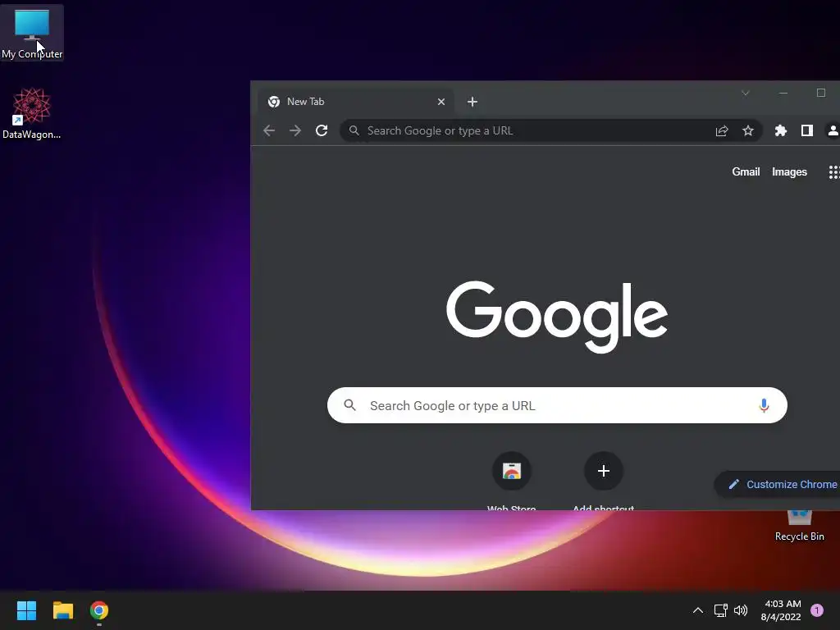
Task: Open Google apps grid
Action: pos(833,172)
